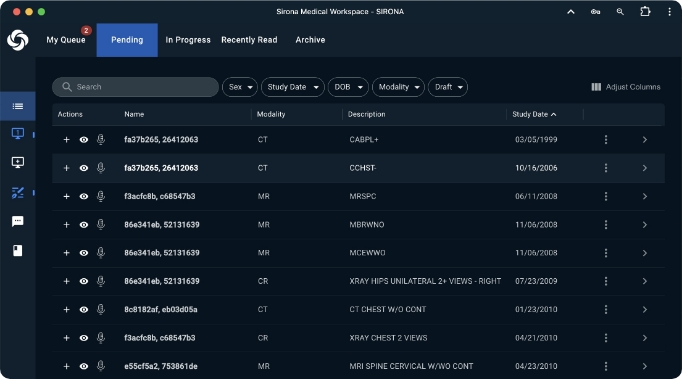Select patient name e55cf5a2, 753861de
Viewport: 682px width, 379px height.
coord(161,366)
